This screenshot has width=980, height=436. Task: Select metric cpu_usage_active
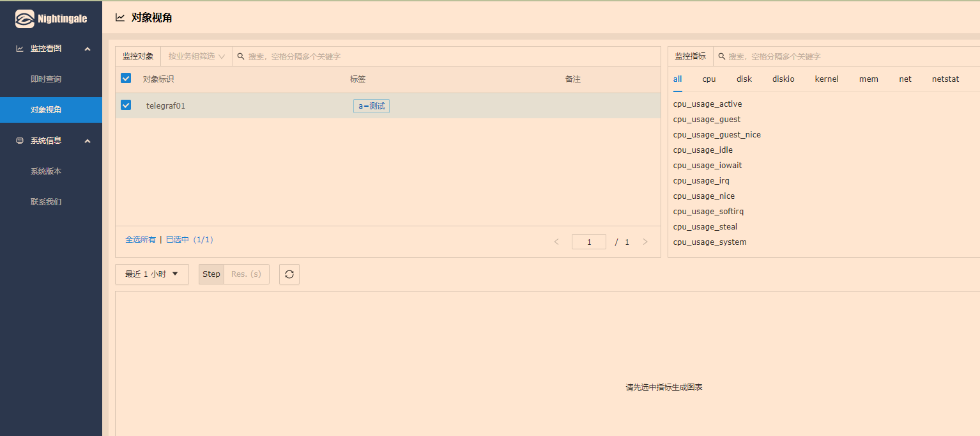click(708, 104)
